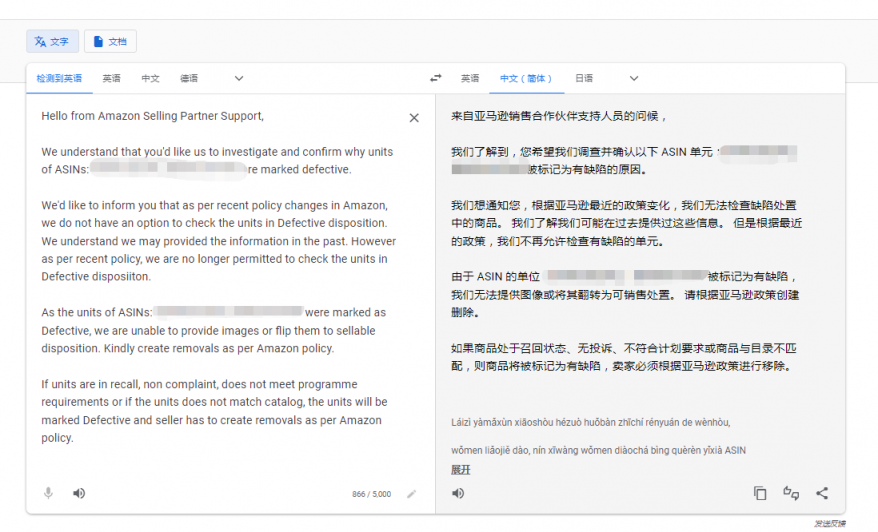The height and width of the screenshot is (532, 878).
Task: Choose 德语 as the source language
Action: pyautogui.click(x=189, y=78)
